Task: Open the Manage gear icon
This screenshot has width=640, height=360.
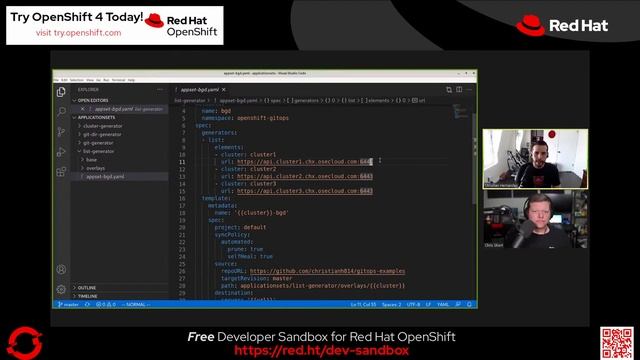Action: 61,289
